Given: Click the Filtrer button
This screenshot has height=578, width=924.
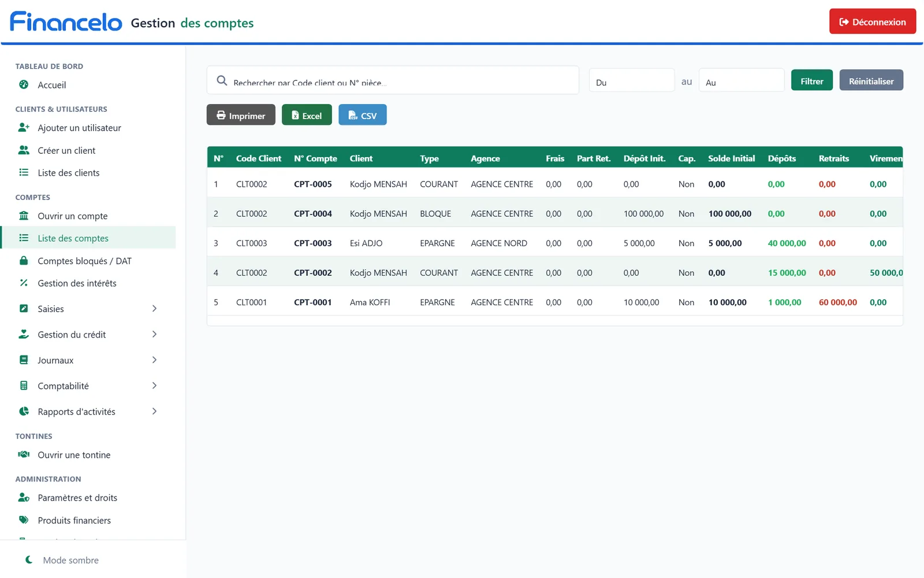Looking at the screenshot, I should coord(811,80).
